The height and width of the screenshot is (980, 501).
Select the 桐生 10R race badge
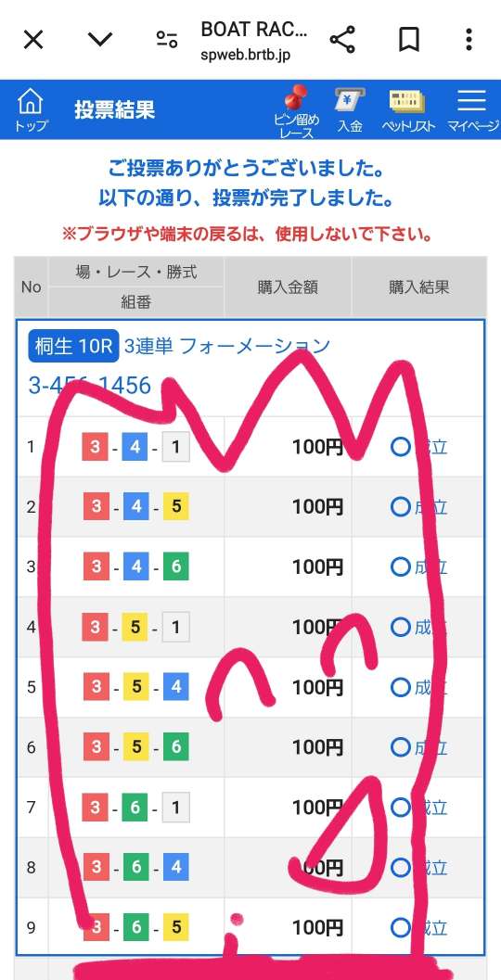pos(74,347)
